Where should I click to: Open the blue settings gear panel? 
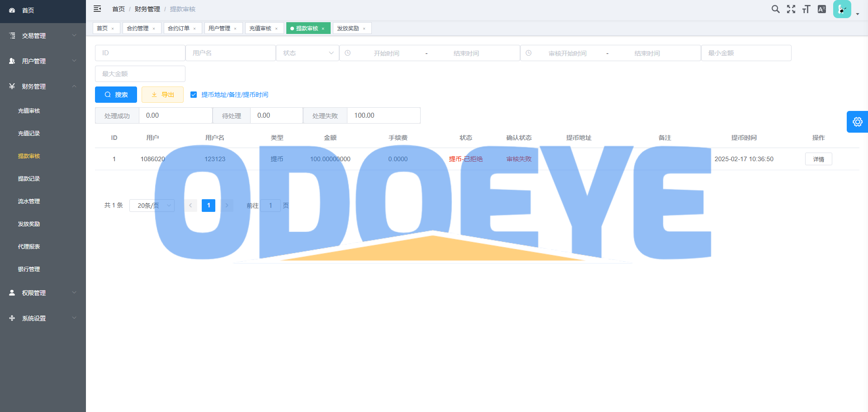coord(857,122)
